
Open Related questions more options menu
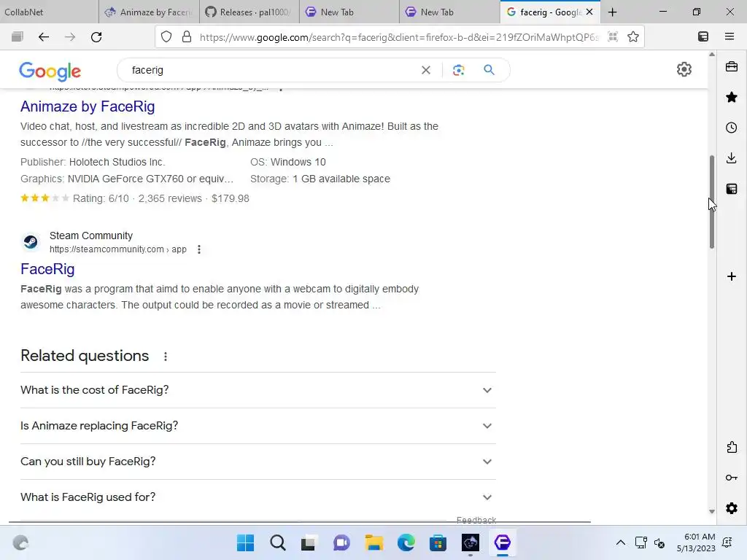pyautogui.click(x=166, y=357)
